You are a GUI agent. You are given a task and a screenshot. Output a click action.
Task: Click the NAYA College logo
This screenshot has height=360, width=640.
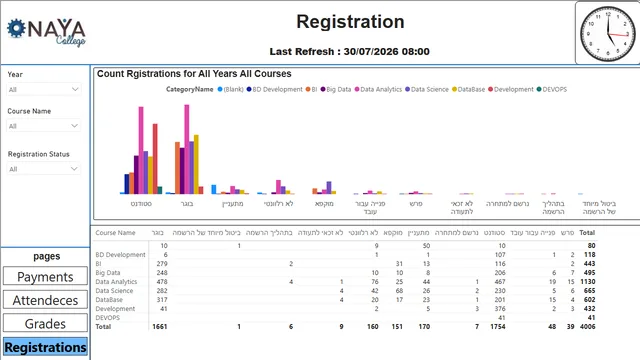[x=46, y=32]
